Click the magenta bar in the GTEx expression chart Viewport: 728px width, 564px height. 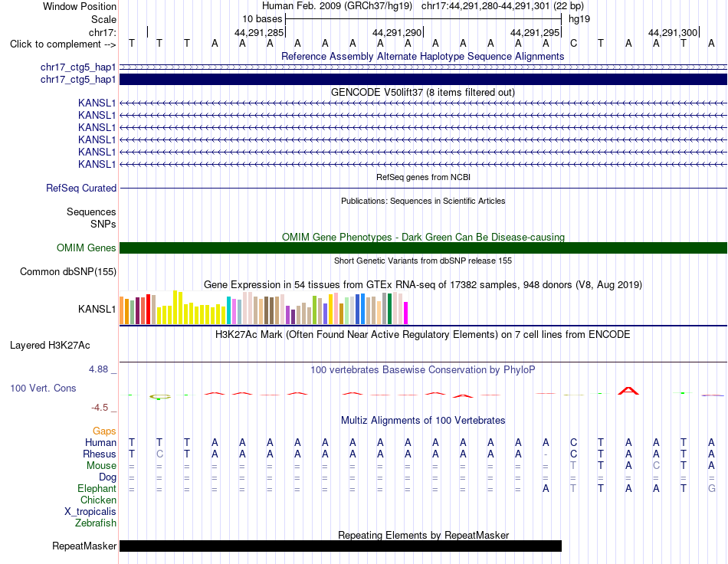405,313
